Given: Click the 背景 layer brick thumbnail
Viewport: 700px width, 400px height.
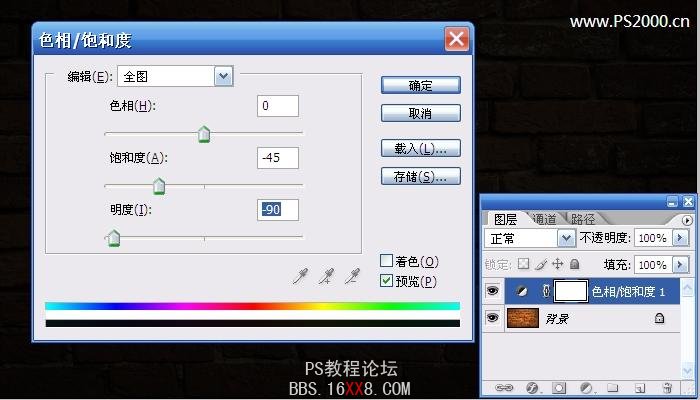Looking at the screenshot, I should [523, 318].
